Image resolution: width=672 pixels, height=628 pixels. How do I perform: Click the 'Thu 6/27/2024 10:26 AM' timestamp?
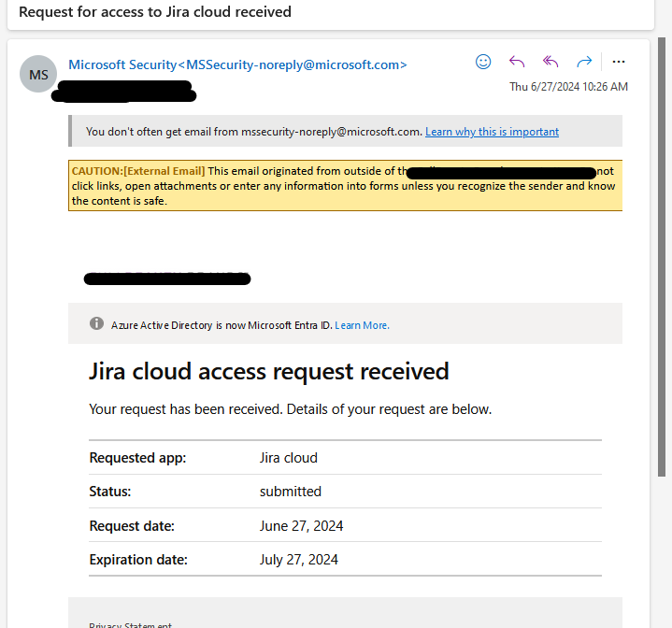(x=568, y=87)
